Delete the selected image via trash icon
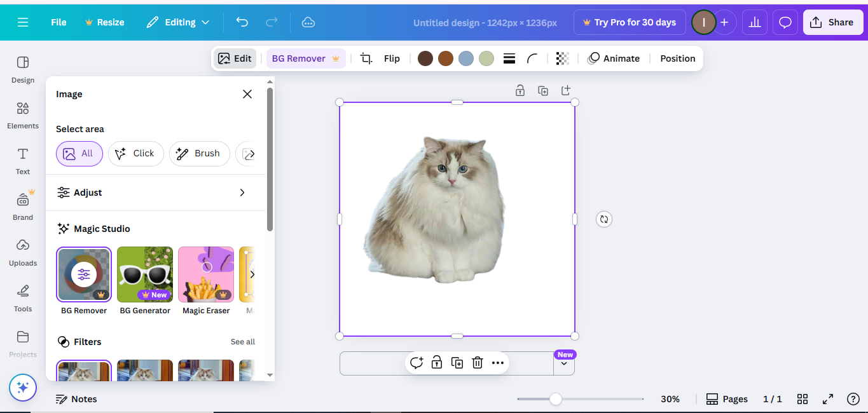 point(477,362)
